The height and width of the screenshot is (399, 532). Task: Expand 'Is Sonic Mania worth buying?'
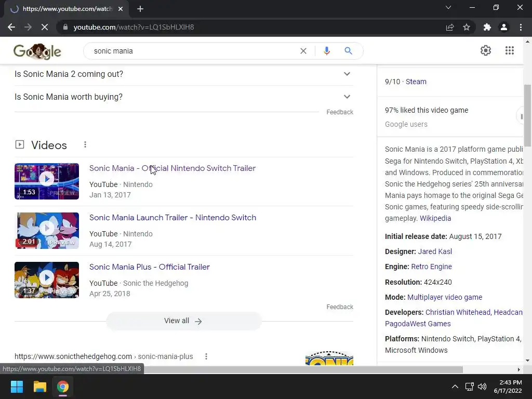(x=183, y=97)
